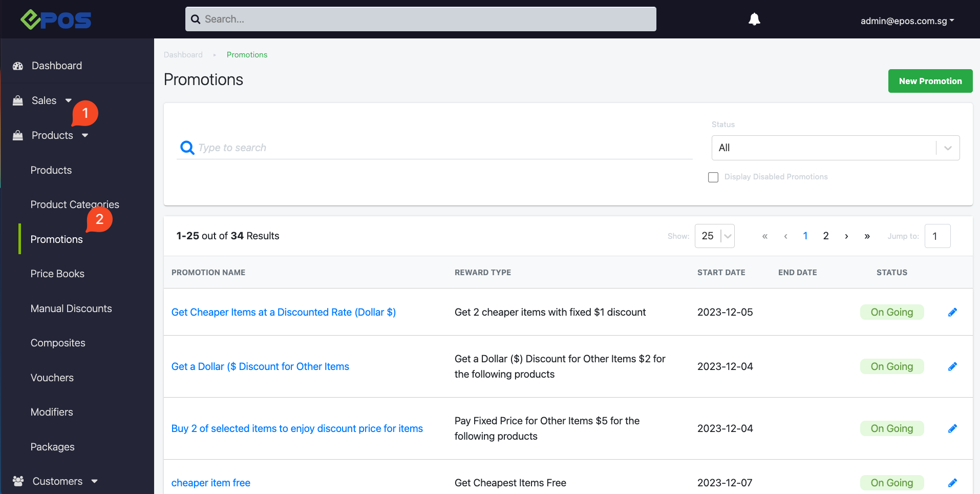Click the New Promotion button
The width and height of the screenshot is (980, 494).
930,81
